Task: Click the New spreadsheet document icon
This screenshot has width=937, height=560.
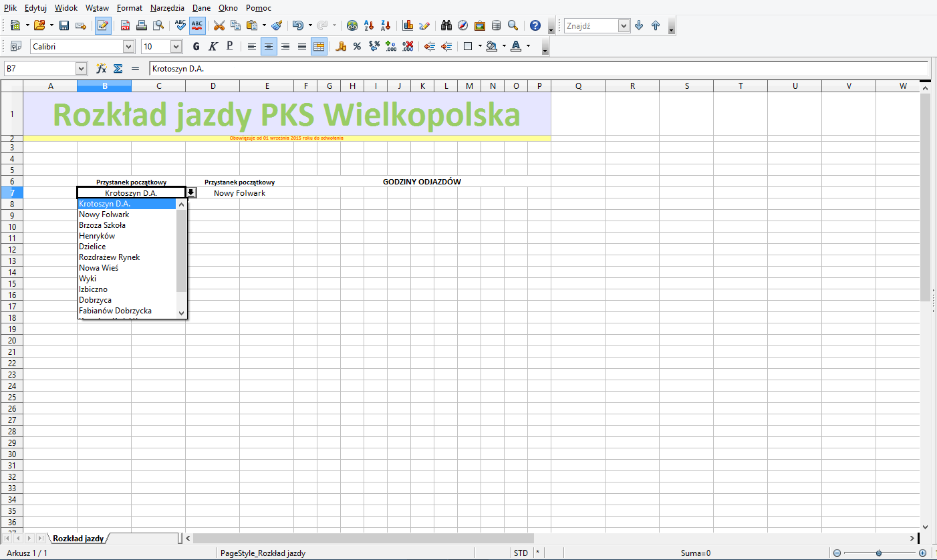Action: tap(15, 25)
